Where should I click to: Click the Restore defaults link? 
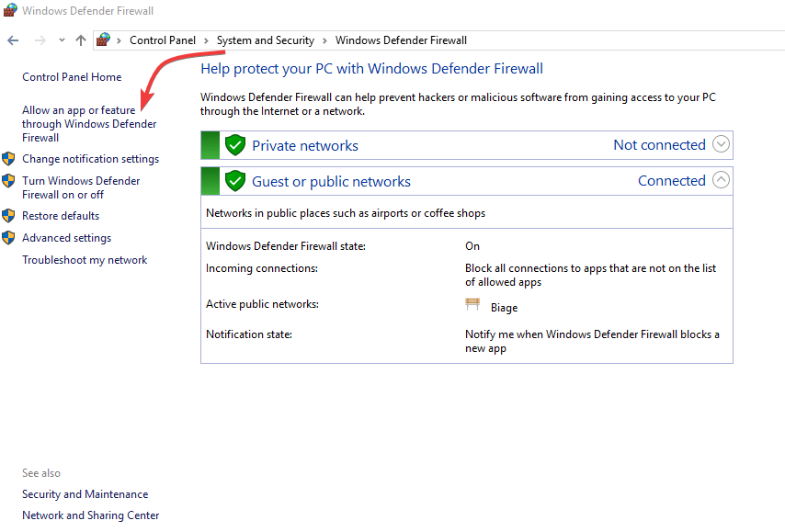(61, 216)
